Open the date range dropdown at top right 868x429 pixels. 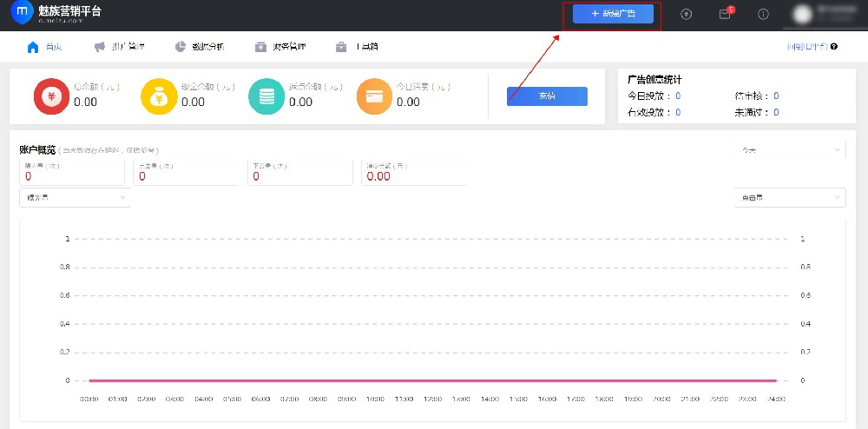click(789, 150)
